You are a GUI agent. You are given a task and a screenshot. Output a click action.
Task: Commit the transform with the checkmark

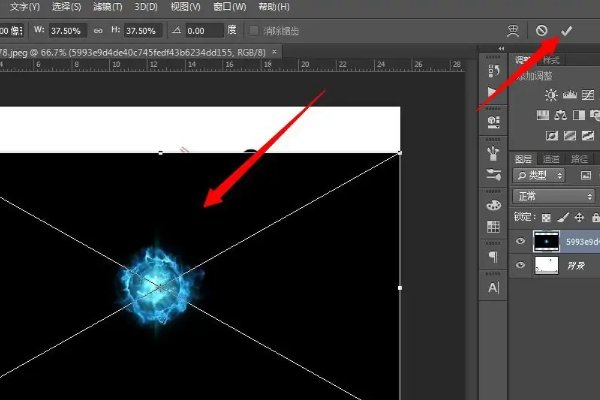pos(566,31)
